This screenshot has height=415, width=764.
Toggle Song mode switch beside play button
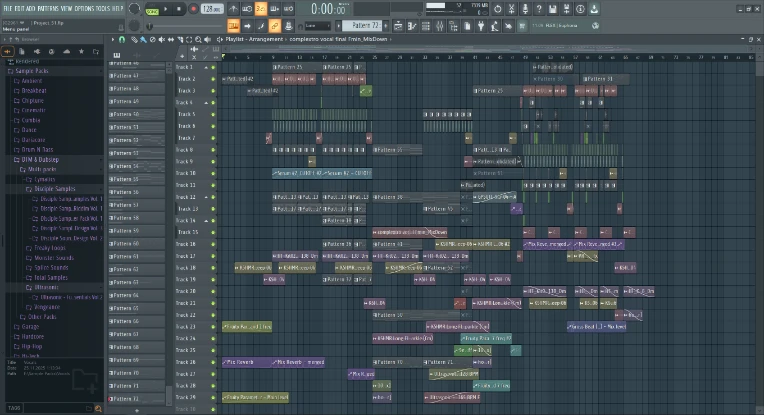click(152, 11)
